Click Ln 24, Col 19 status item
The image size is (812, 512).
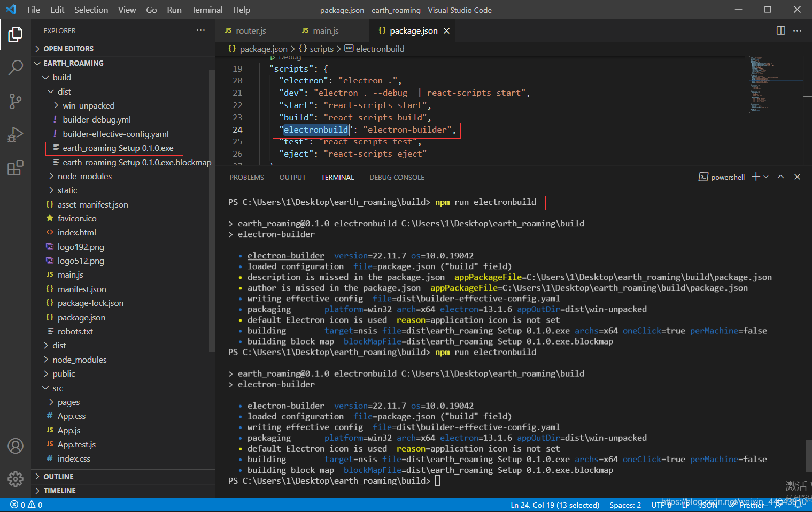pos(555,505)
